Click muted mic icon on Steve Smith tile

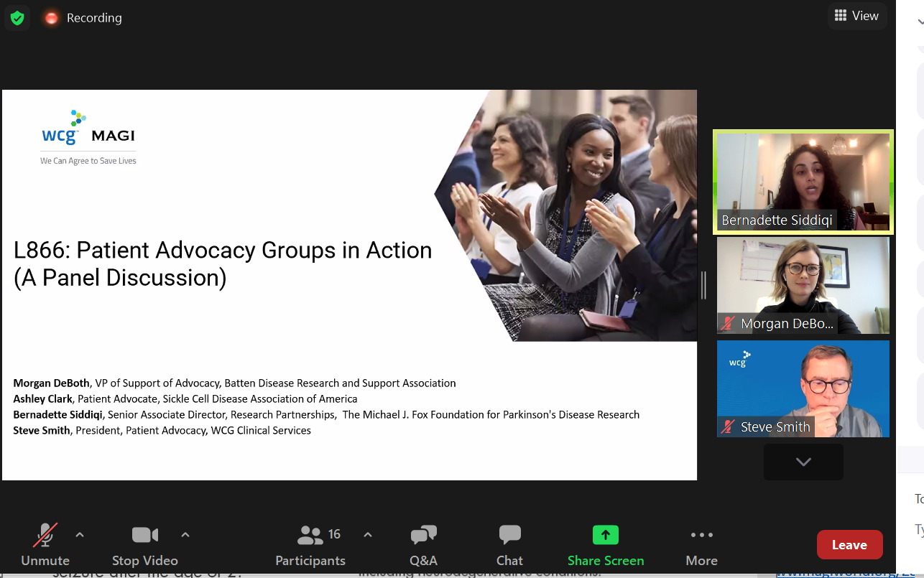(729, 426)
